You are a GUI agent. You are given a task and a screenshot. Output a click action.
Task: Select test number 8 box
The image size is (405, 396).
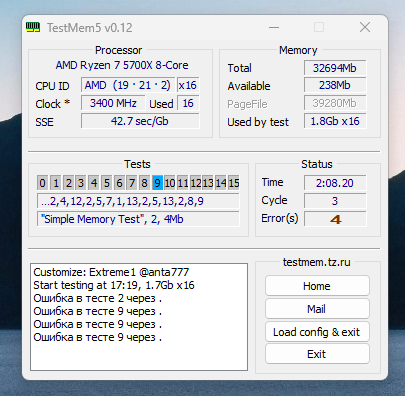point(144,183)
